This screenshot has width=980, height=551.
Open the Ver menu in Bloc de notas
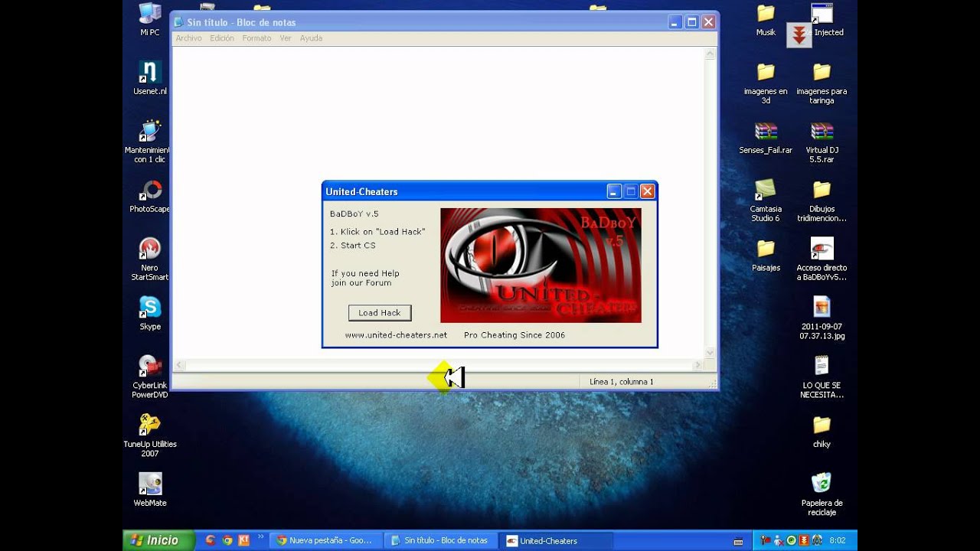coord(286,38)
